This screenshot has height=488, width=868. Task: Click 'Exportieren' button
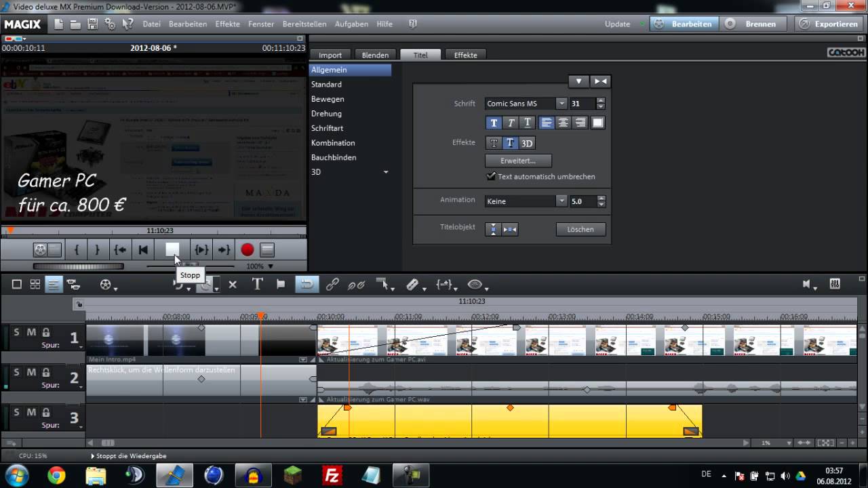pos(829,24)
